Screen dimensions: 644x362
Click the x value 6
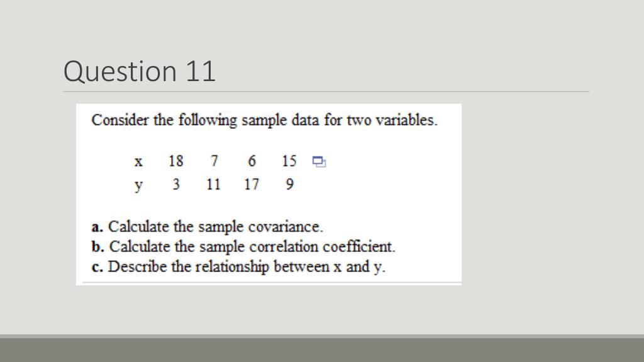tap(252, 161)
